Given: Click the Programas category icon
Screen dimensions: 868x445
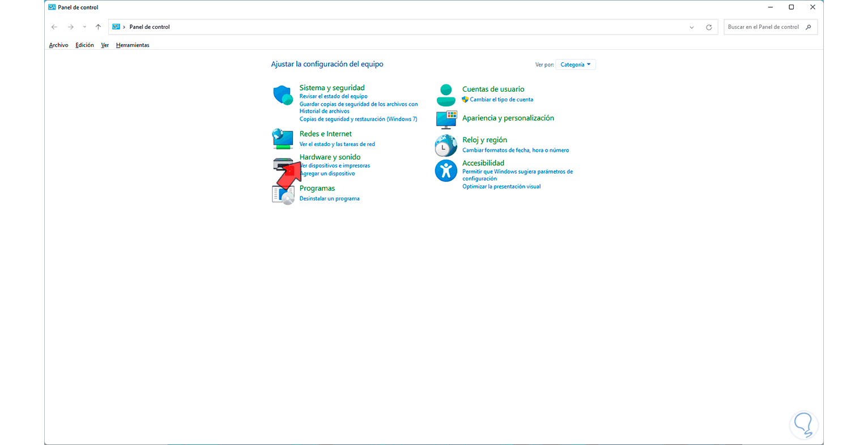Looking at the screenshot, I should coord(283,194).
